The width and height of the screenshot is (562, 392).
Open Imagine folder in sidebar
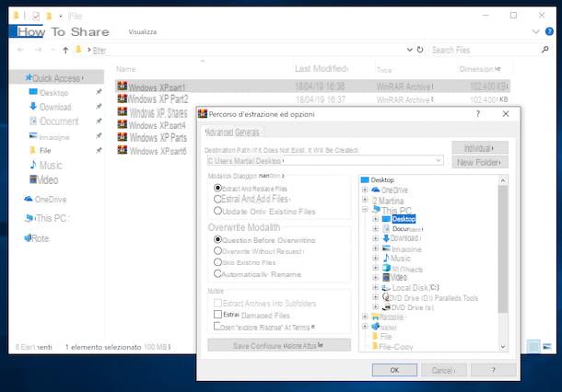[50, 136]
